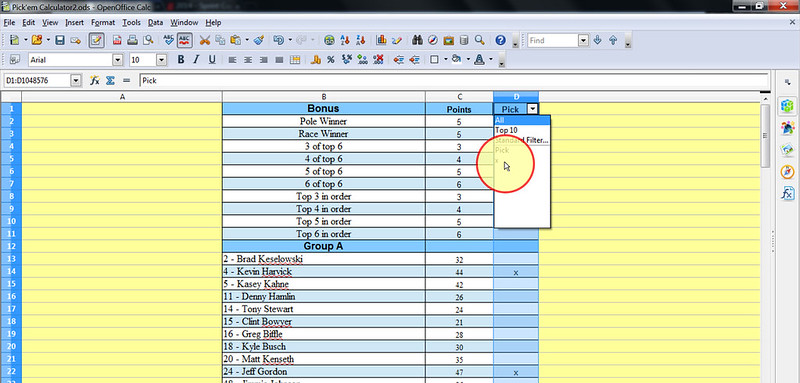Sort Ascending A to Z
The image size is (800, 383).
345,40
